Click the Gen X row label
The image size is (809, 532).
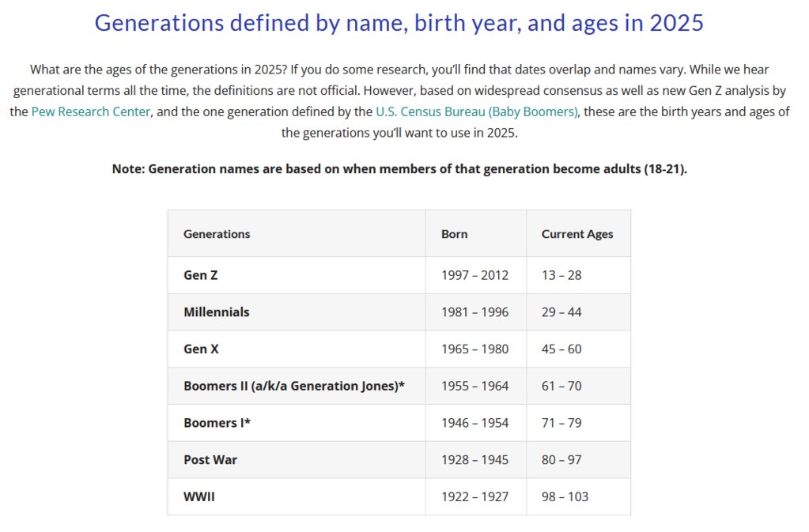click(201, 349)
